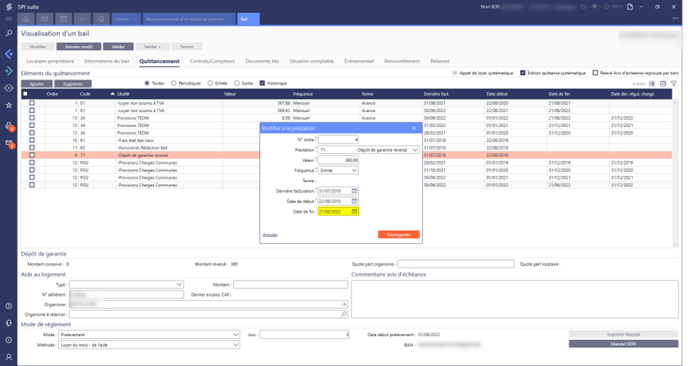Click the Mandat SEPA button
This screenshot has height=366, width=688.
point(624,344)
